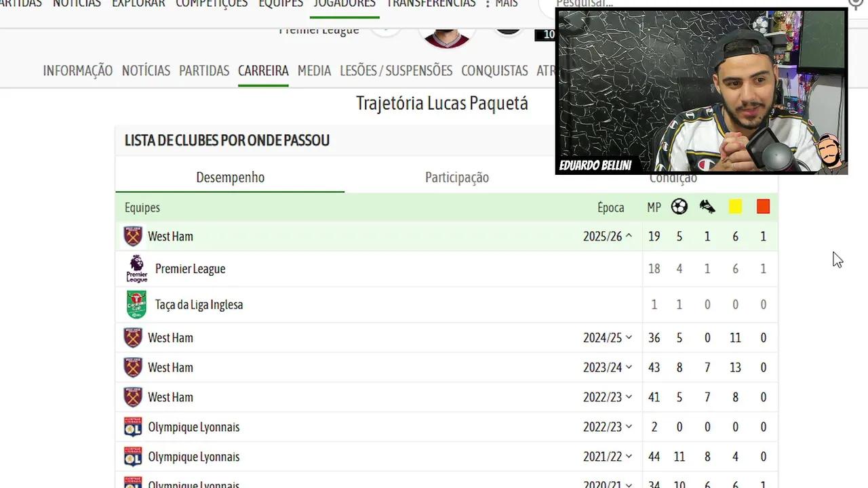Click the red card column icon

(763, 207)
